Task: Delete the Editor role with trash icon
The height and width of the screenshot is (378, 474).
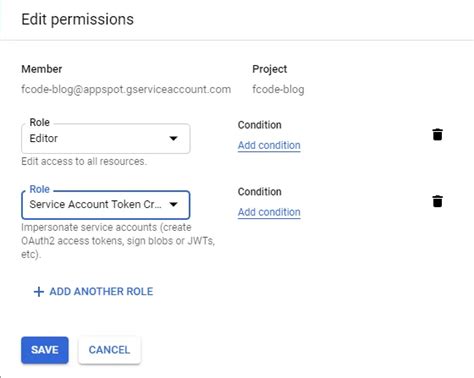Action: pos(437,135)
